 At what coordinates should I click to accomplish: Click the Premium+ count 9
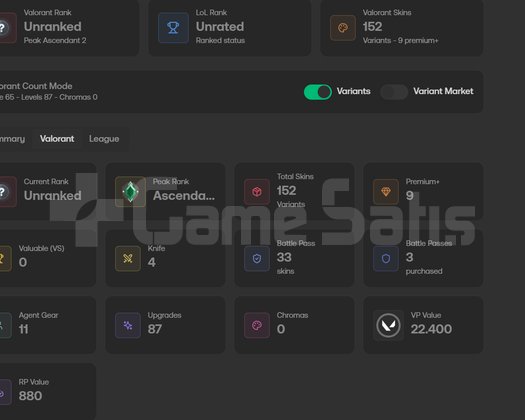pos(410,196)
